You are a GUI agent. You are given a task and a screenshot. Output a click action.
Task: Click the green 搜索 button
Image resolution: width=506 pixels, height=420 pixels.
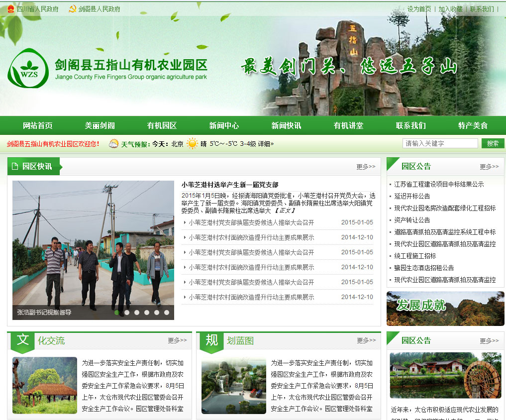coord(493,143)
